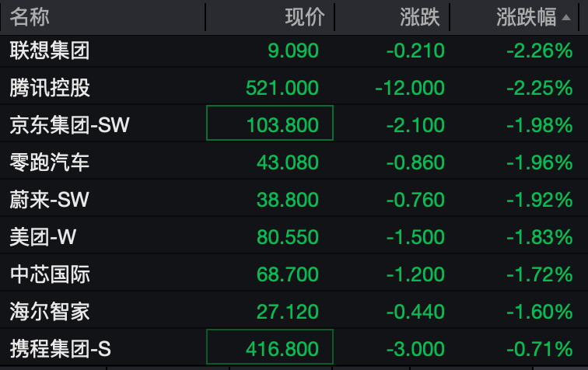Open the 中芯国际 stock name

pos(50,274)
